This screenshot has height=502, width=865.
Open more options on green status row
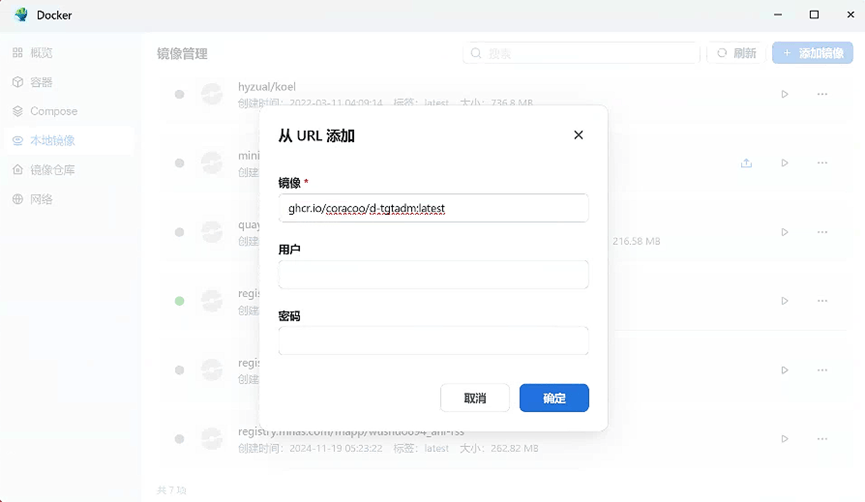pyautogui.click(x=822, y=301)
